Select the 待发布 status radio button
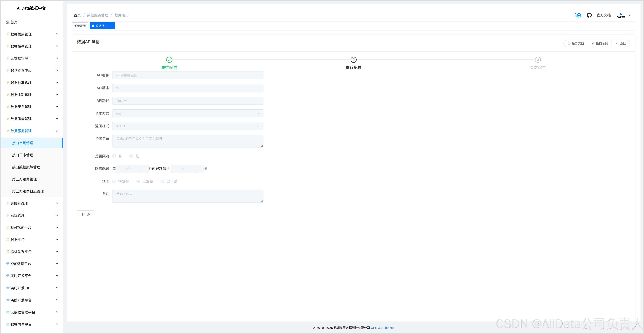The image size is (644, 334). click(x=114, y=181)
